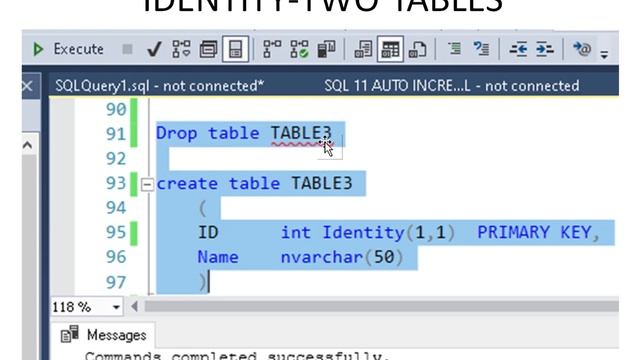
Task: Click PRIMARY KEY on line 95
Action: 534,232
